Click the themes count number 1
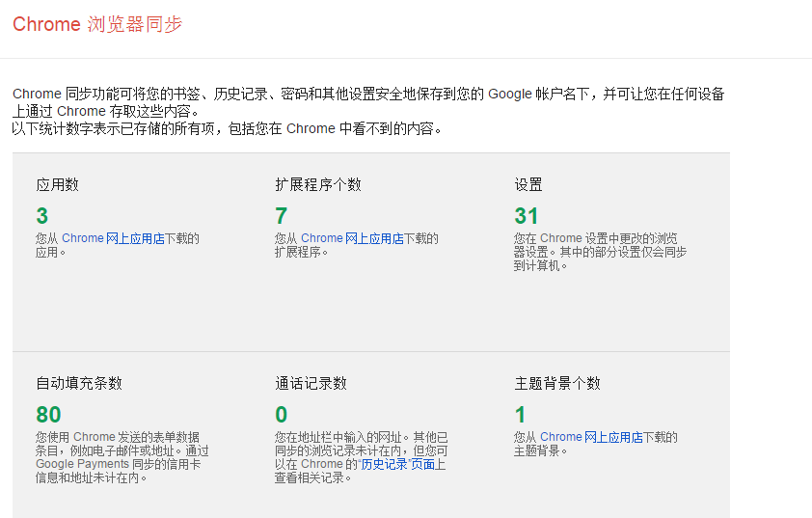This screenshot has height=518, width=812. point(521,415)
